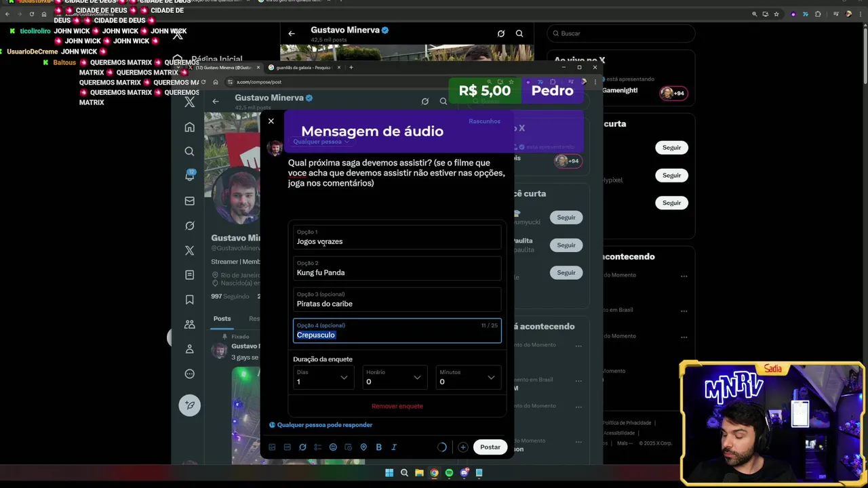Image resolution: width=868 pixels, height=488 pixels.
Task: Click Seguir next to yumyucki, front window
Action: [x=566, y=218]
